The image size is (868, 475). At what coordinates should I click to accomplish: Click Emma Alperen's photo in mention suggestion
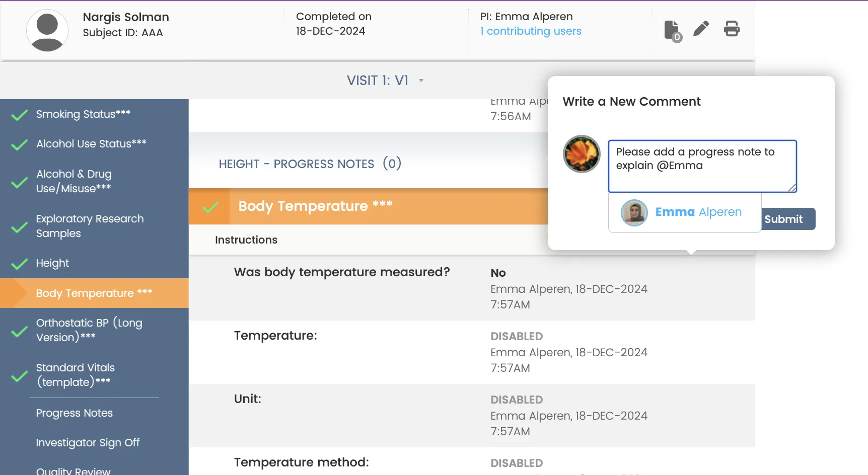pyautogui.click(x=634, y=212)
